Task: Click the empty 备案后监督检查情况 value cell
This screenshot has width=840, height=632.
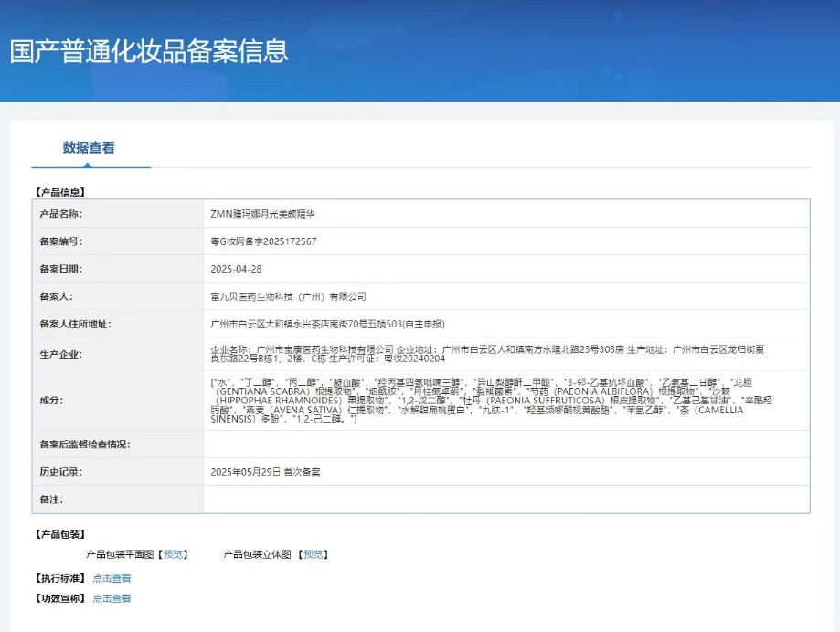Action: coord(505,444)
